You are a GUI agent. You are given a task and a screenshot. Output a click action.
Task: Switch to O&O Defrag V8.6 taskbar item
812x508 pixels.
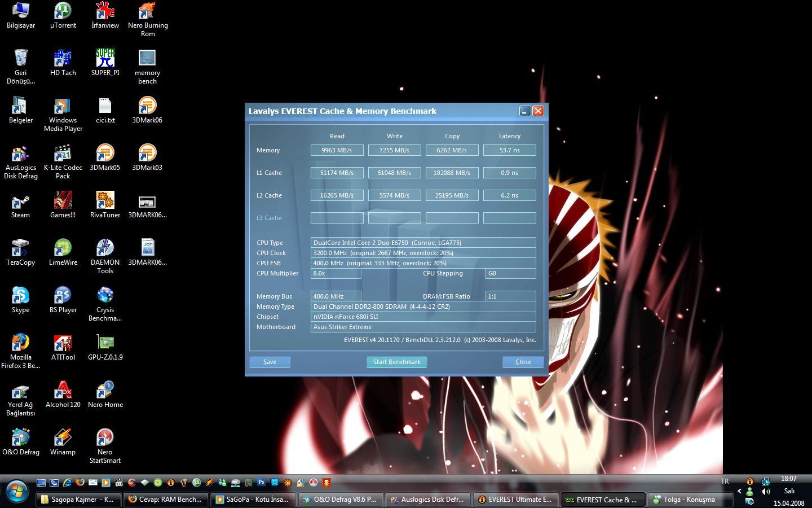pyautogui.click(x=340, y=500)
